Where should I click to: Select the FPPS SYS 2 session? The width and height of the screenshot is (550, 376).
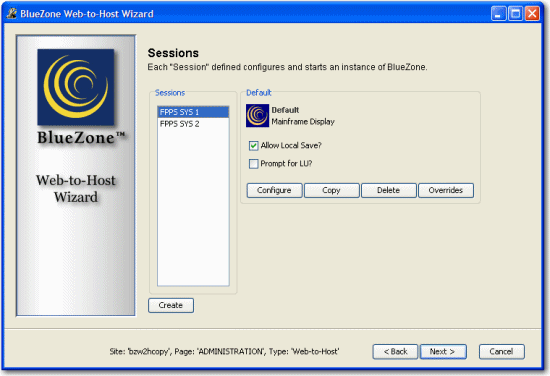click(193, 124)
